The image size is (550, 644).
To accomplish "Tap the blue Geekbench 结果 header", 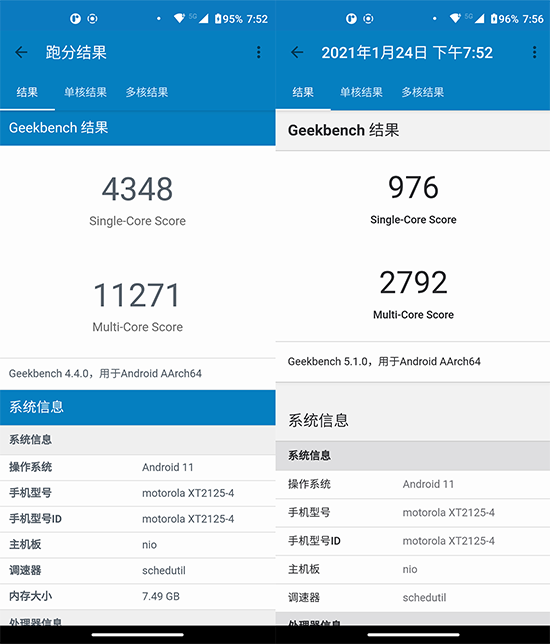I will pos(138,128).
